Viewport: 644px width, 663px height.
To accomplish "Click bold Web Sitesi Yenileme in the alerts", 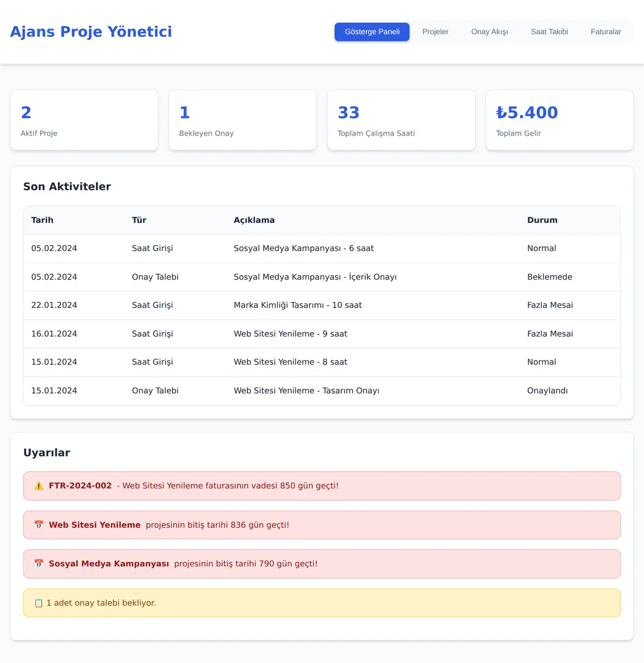I will [x=94, y=525].
